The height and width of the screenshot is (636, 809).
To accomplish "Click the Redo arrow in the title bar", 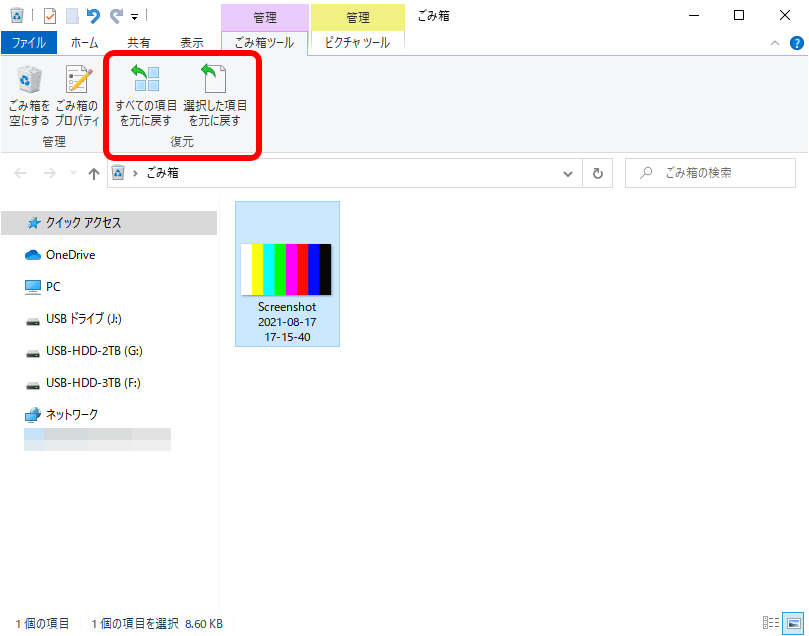I will point(117,16).
